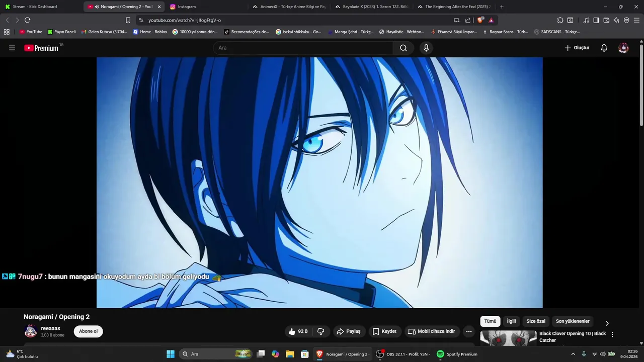The image size is (644, 362).
Task: Open YouTube notifications bell
Action: point(604,48)
